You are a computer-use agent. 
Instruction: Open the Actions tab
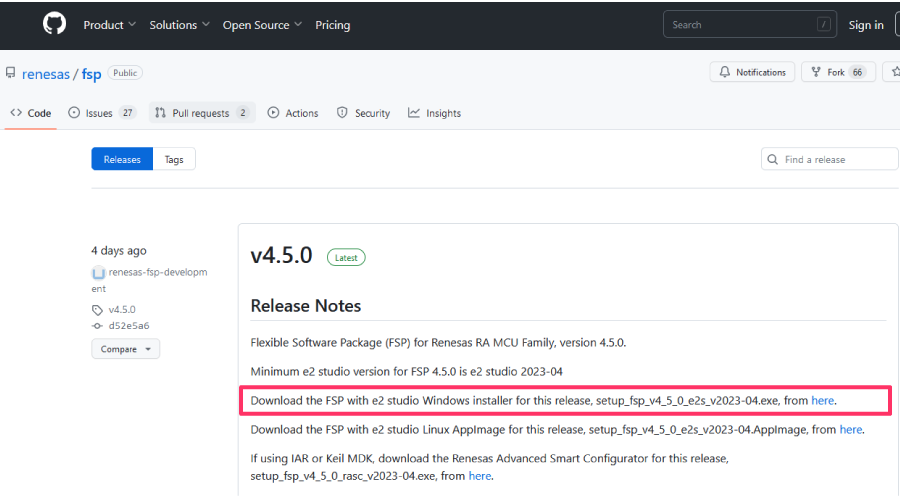pos(293,113)
